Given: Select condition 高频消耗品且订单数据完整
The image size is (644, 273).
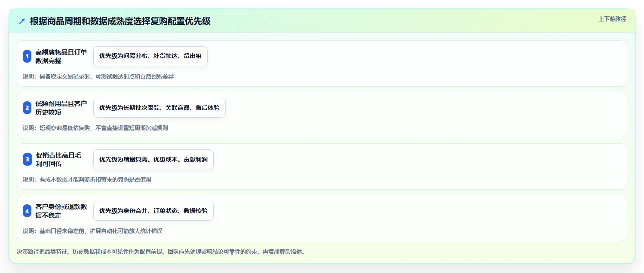Looking at the screenshot, I should click(61, 56).
